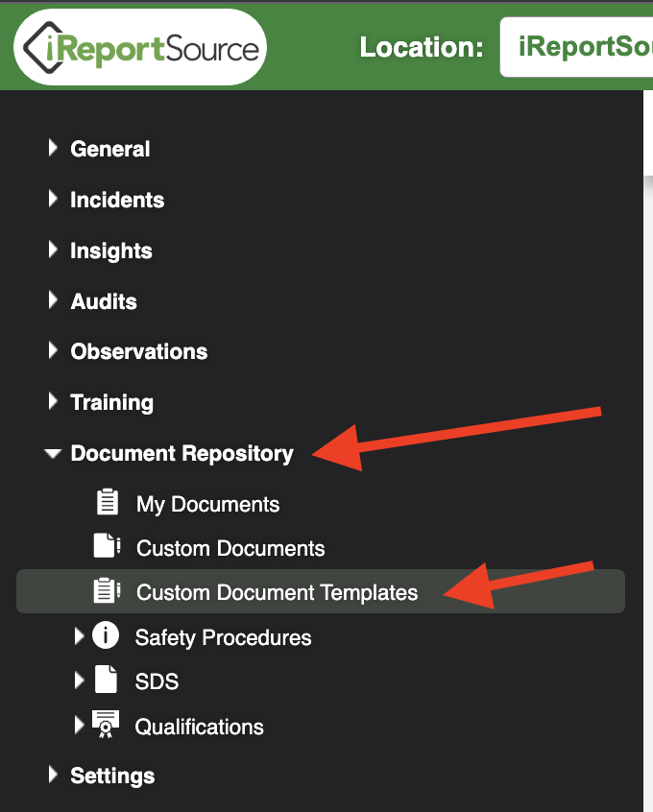Open the Insights menu section
Screen dimensions: 653x812
111,251
